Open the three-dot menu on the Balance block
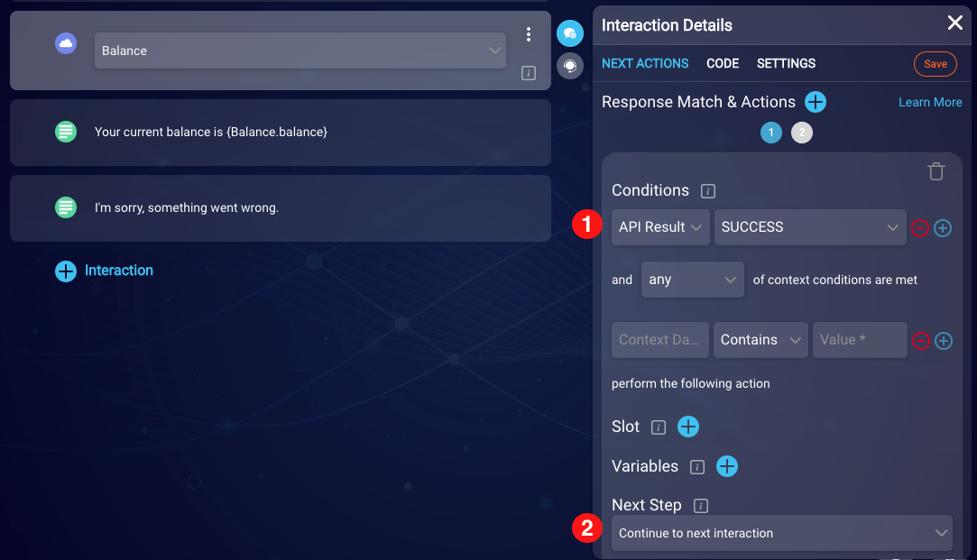This screenshot has width=977, height=560. 529,33
